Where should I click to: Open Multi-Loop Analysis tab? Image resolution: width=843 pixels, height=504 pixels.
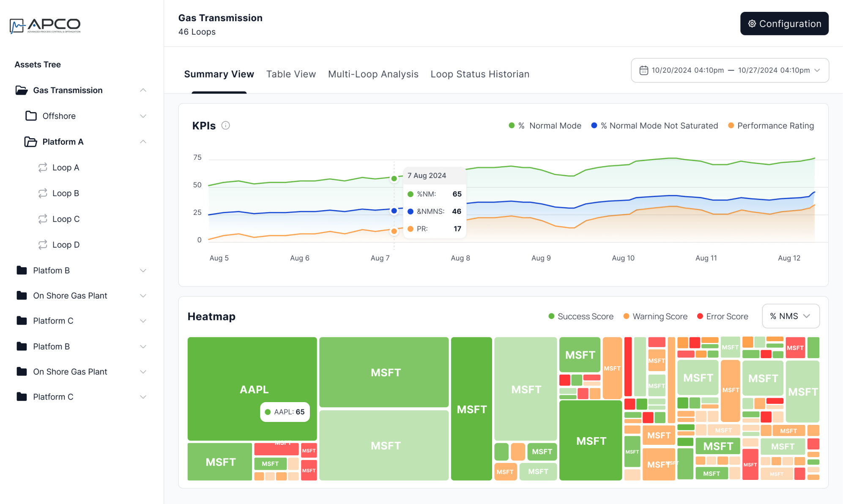click(x=373, y=74)
